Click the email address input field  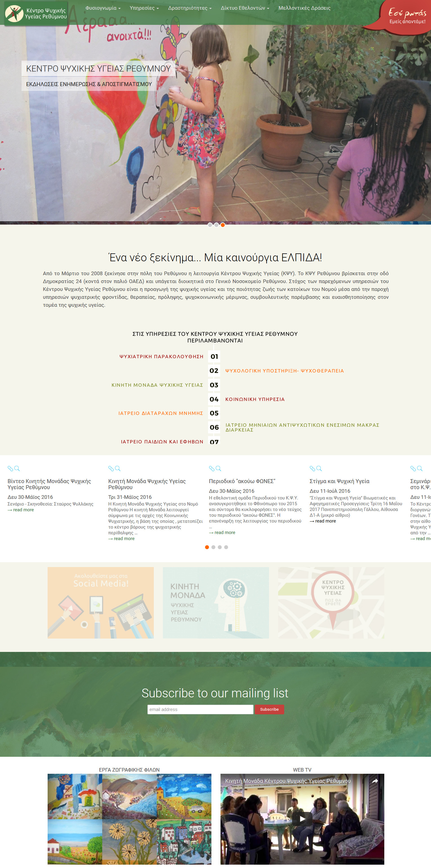(x=200, y=709)
